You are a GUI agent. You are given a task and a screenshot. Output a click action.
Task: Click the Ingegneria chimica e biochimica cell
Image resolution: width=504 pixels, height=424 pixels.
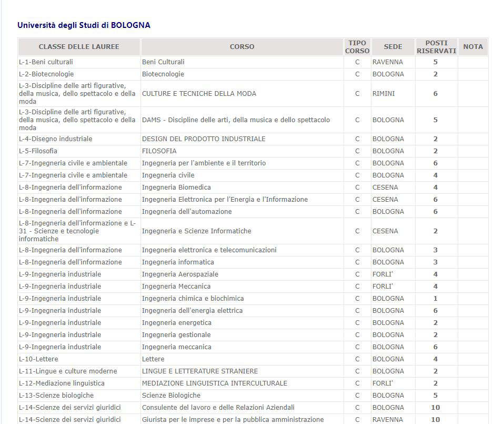(x=193, y=299)
